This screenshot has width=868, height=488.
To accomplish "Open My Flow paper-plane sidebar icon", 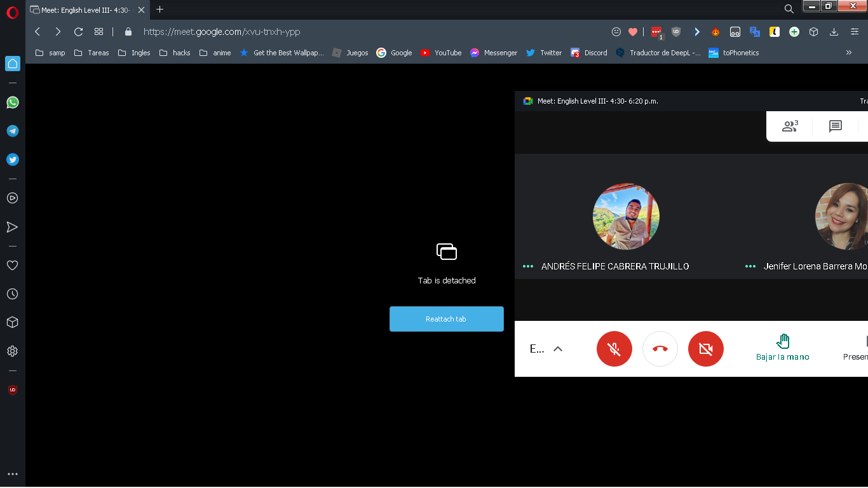I will (12, 227).
